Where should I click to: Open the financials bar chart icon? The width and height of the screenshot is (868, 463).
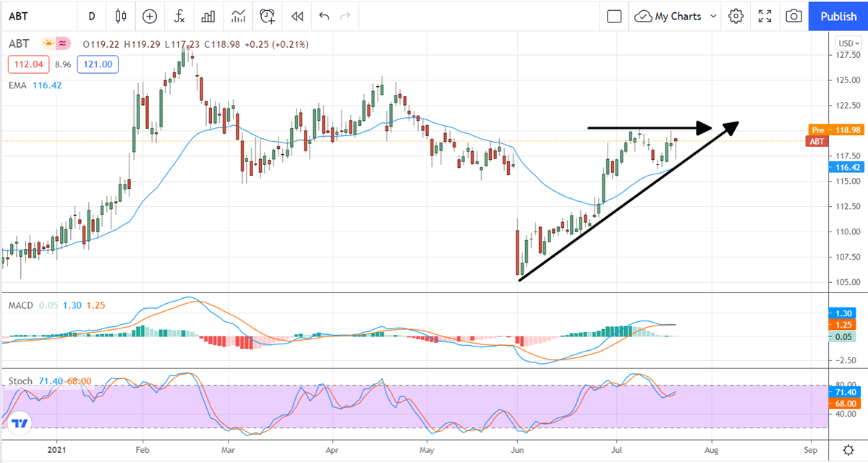208,16
